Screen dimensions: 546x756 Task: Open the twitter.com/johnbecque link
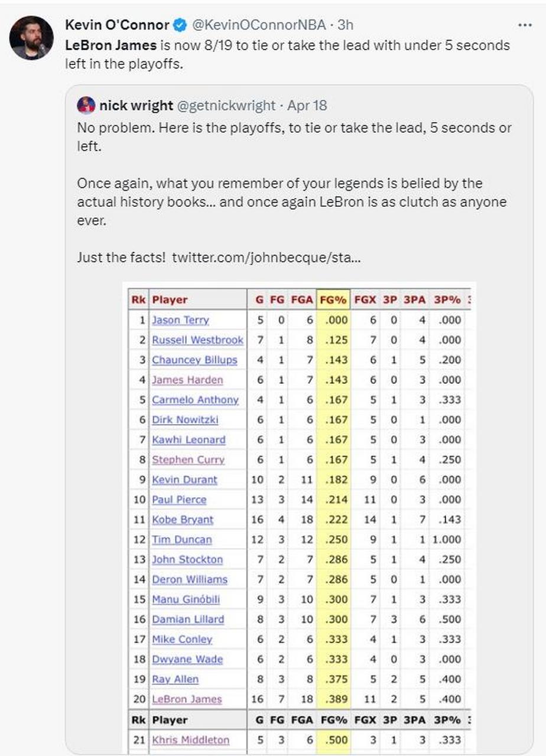click(266, 258)
